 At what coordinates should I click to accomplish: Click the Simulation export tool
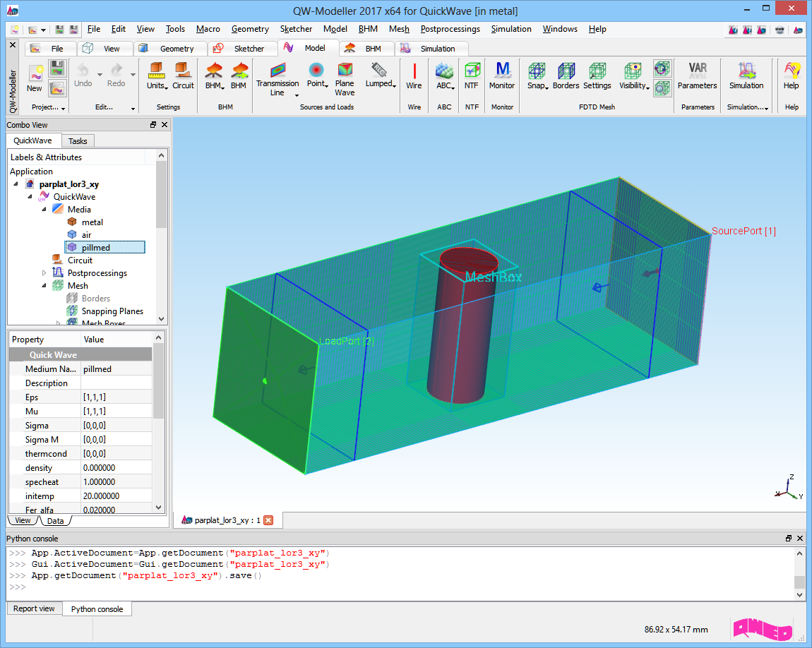coord(746,76)
